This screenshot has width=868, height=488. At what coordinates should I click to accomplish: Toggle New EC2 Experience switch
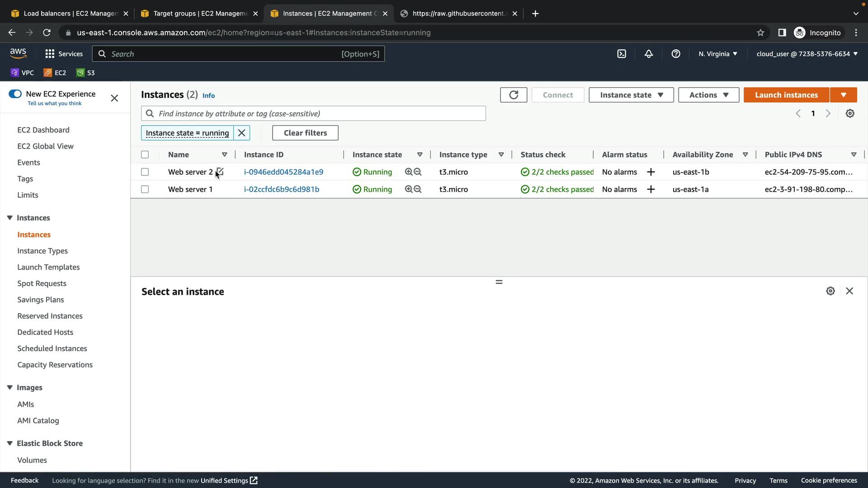click(x=15, y=94)
